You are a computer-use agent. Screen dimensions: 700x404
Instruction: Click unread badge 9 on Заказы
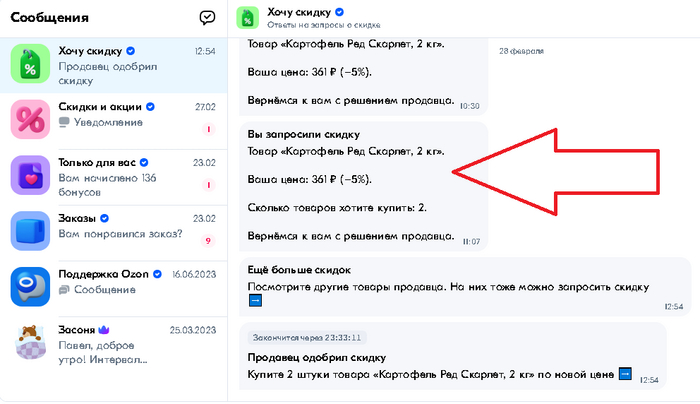tap(208, 241)
